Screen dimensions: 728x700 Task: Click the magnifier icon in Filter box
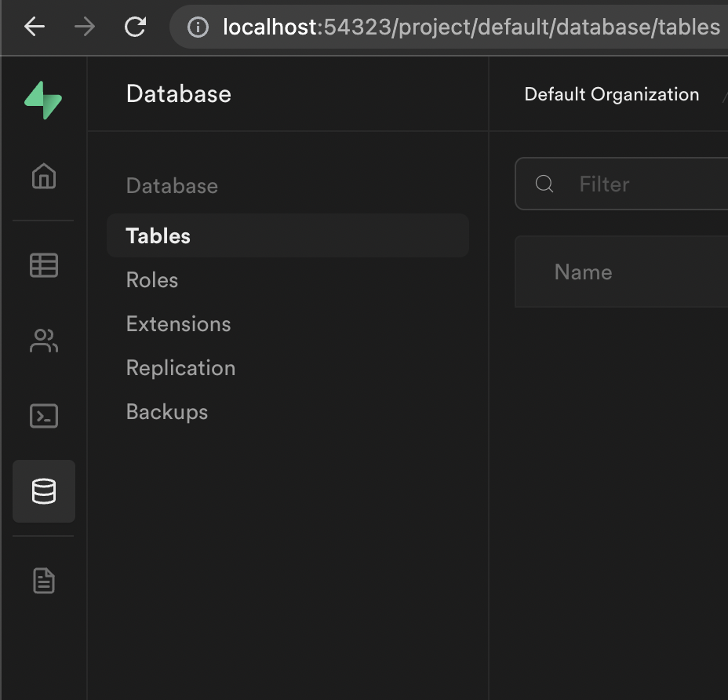[x=544, y=184]
